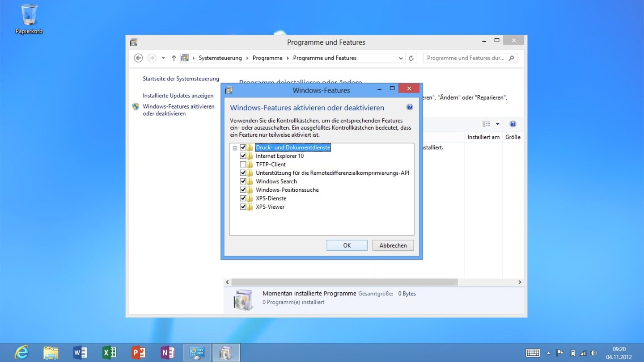This screenshot has height=362, width=644.
Task: Click in Programme und Features search field
Action: [466, 58]
